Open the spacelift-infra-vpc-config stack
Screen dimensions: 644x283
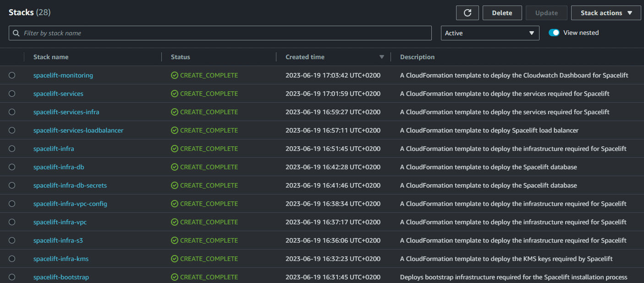pos(70,203)
